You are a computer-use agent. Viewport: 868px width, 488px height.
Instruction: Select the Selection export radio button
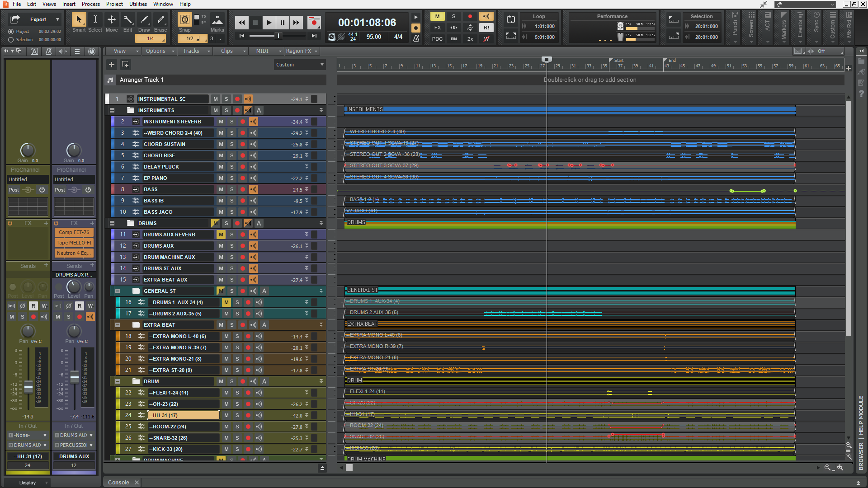click(11, 40)
